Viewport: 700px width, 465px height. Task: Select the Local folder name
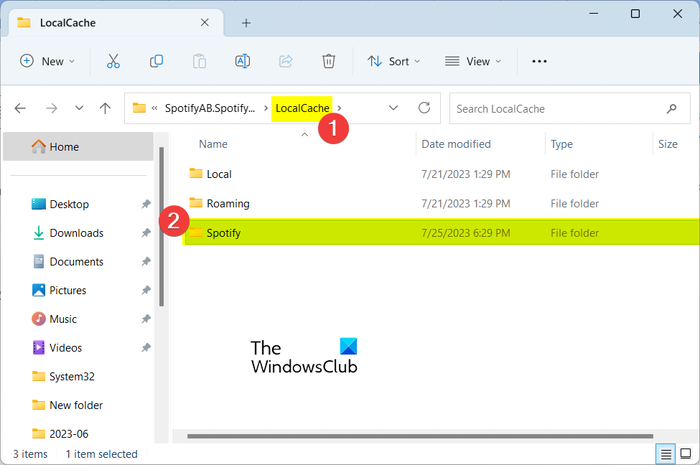coord(219,174)
